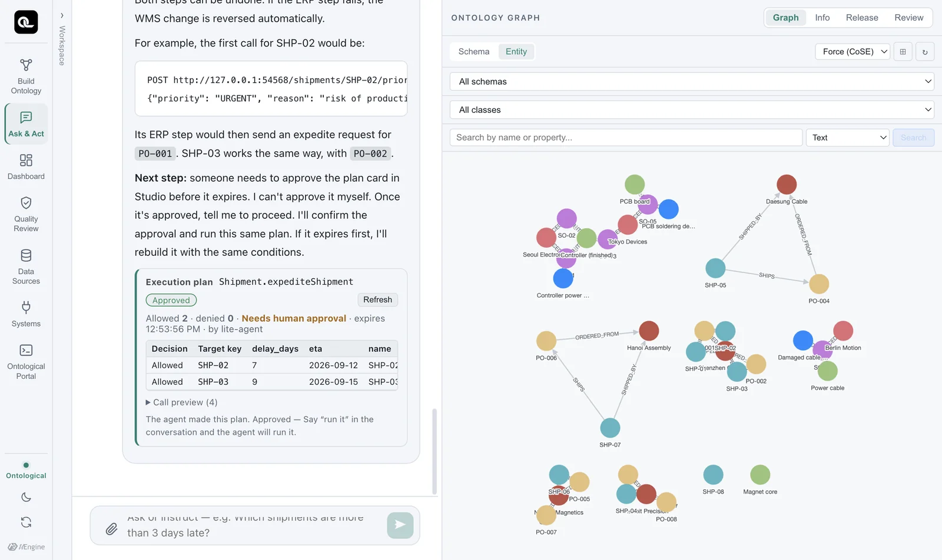Switch graph view to Schema
This screenshot has width=942, height=560.
coord(474,52)
